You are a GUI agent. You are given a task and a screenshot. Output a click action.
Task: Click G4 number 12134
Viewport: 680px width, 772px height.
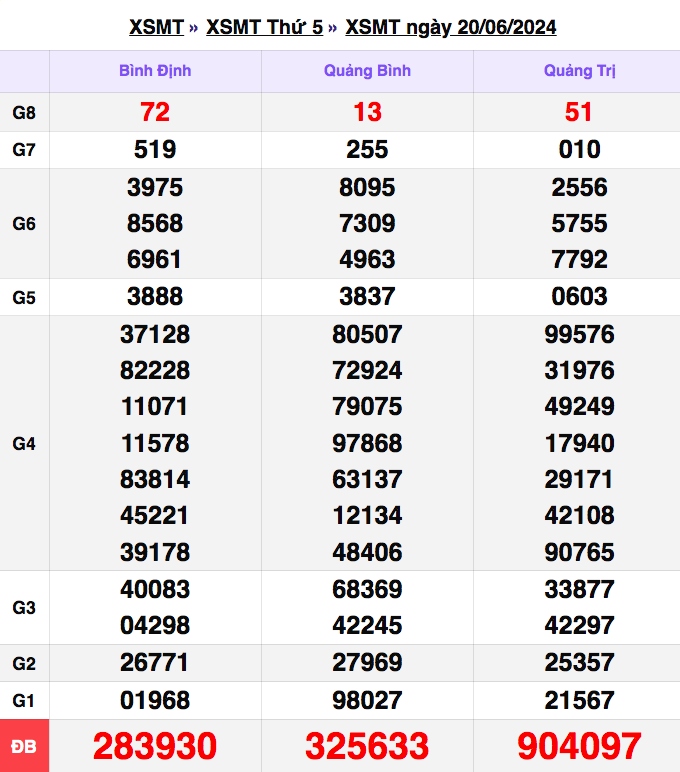point(367,515)
